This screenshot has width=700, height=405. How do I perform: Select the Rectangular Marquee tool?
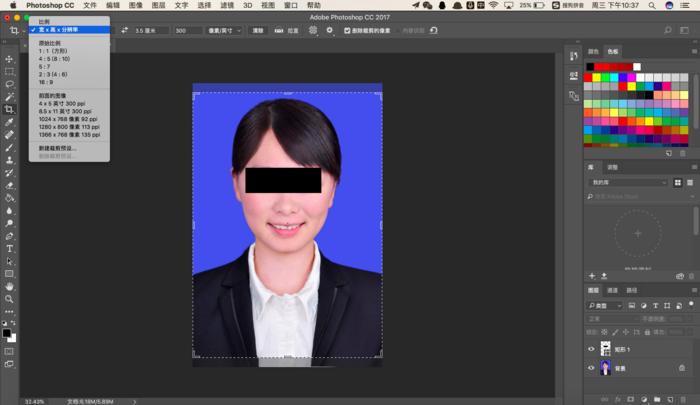tap(9, 71)
